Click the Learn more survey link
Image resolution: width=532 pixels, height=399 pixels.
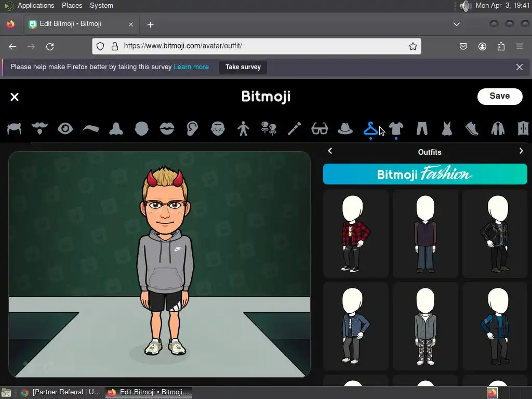191,67
